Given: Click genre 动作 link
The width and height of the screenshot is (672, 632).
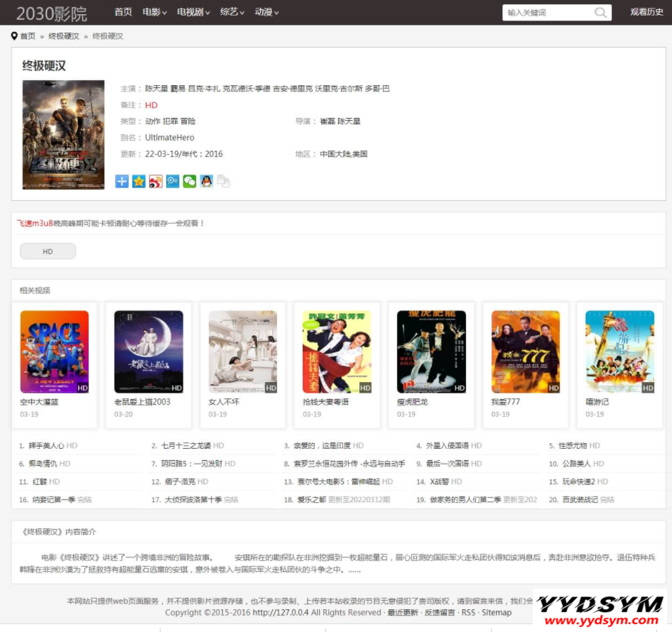Looking at the screenshot, I should tap(153, 121).
